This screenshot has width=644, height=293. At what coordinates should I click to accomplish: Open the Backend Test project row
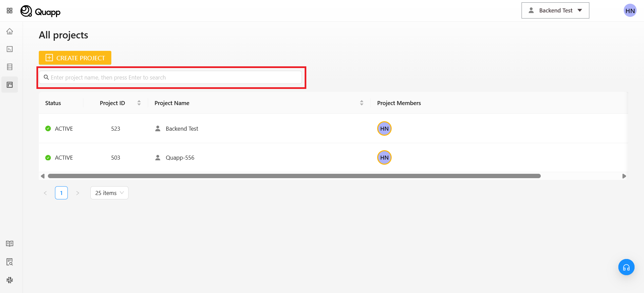[182, 129]
